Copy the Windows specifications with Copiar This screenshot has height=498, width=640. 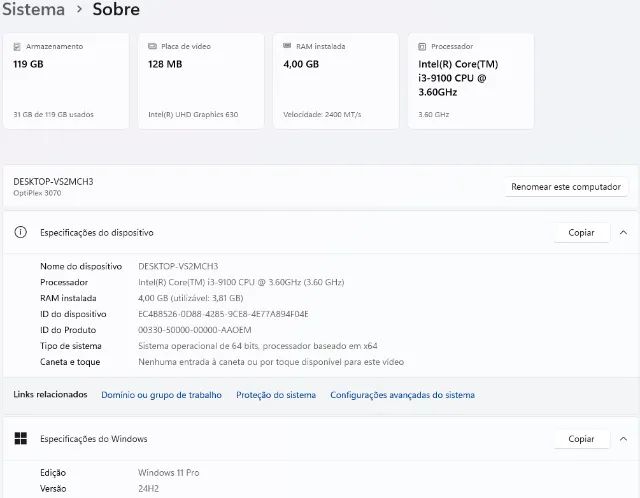coord(581,439)
